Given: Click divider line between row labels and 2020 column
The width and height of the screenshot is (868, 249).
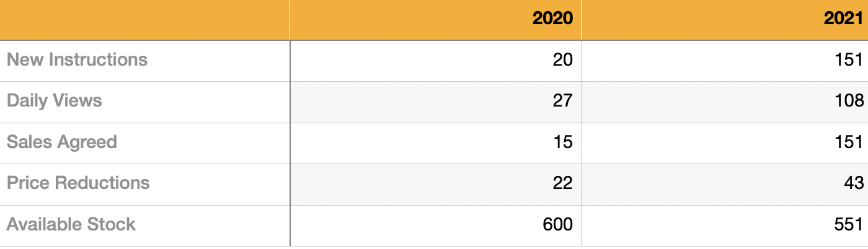Looking at the screenshot, I should pyautogui.click(x=290, y=142).
